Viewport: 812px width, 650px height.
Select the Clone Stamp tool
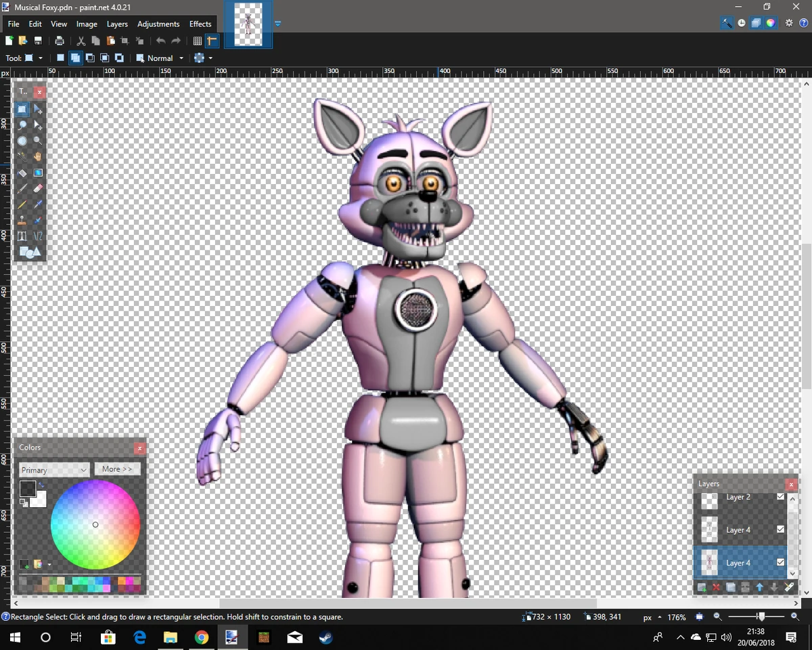coord(22,220)
